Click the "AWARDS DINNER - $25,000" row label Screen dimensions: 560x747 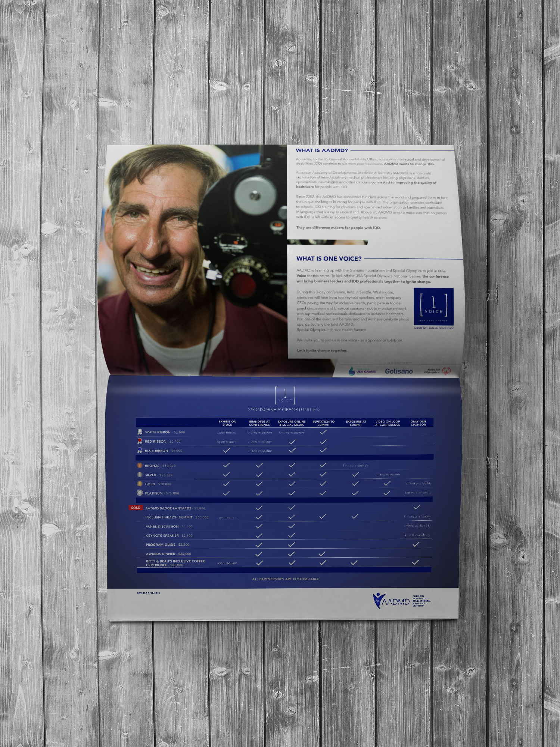pyautogui.click(x=168, y=554)
